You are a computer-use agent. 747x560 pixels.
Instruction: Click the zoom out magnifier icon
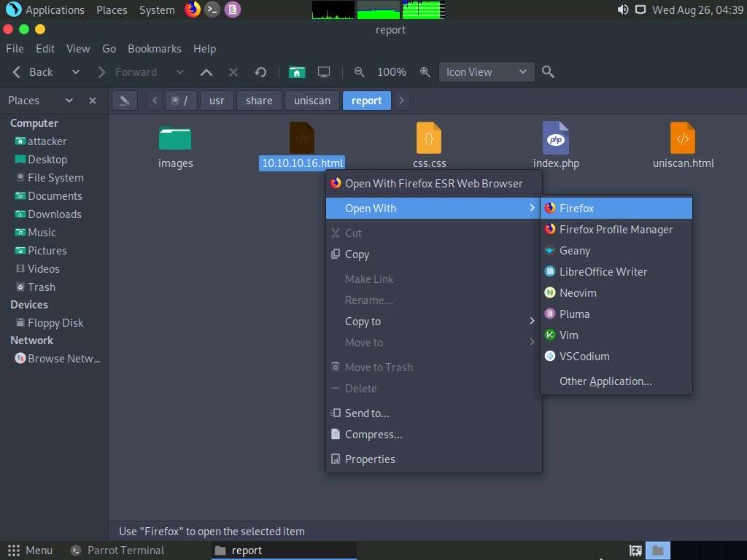coord(359,72)
